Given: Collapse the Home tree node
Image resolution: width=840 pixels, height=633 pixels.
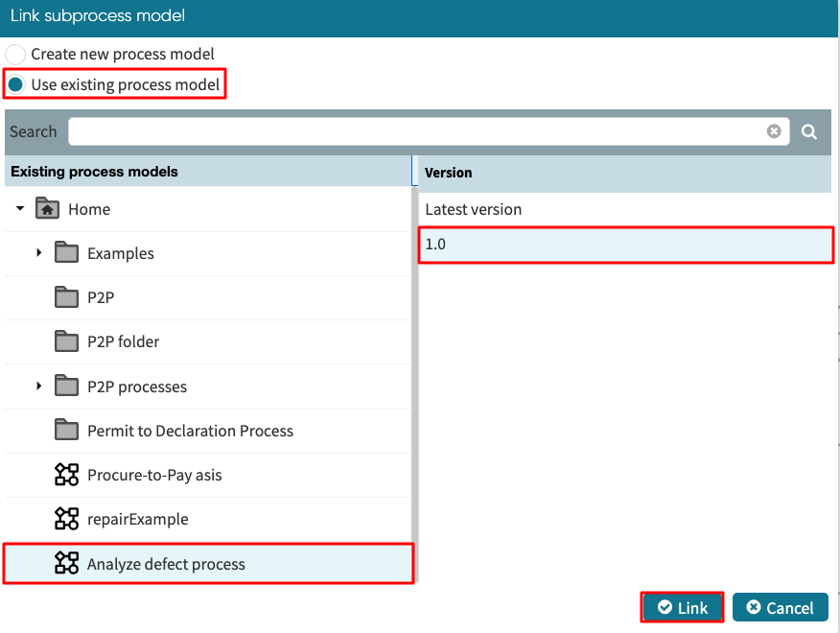Looking at the screenshot, I should point(20,209).
